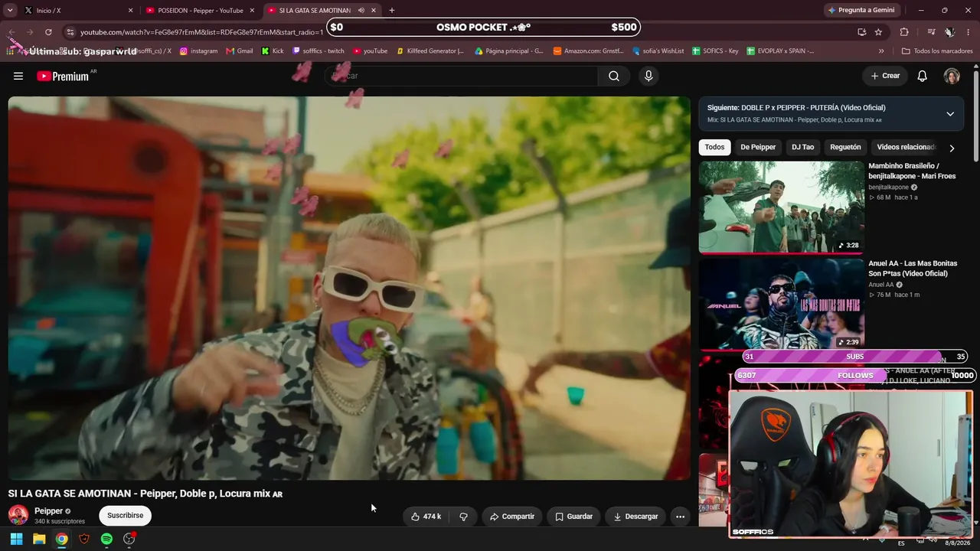Open the Killfeed Generator bookmark

coord(430,51)
